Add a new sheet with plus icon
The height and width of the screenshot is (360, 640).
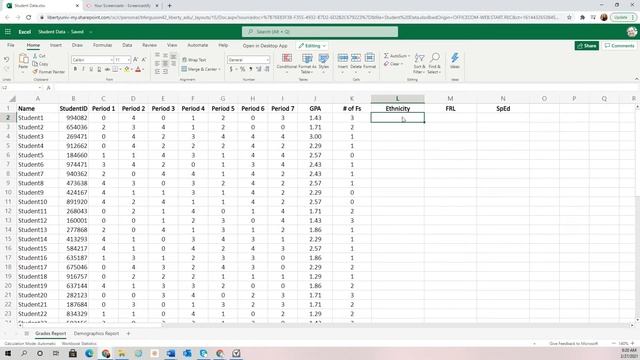coord(128,333)
